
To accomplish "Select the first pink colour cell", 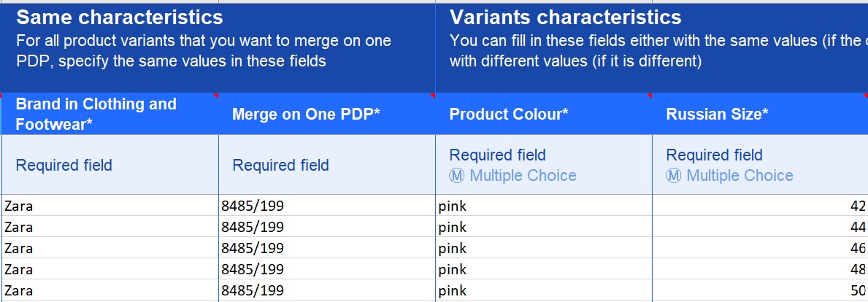I will point(544,206).
